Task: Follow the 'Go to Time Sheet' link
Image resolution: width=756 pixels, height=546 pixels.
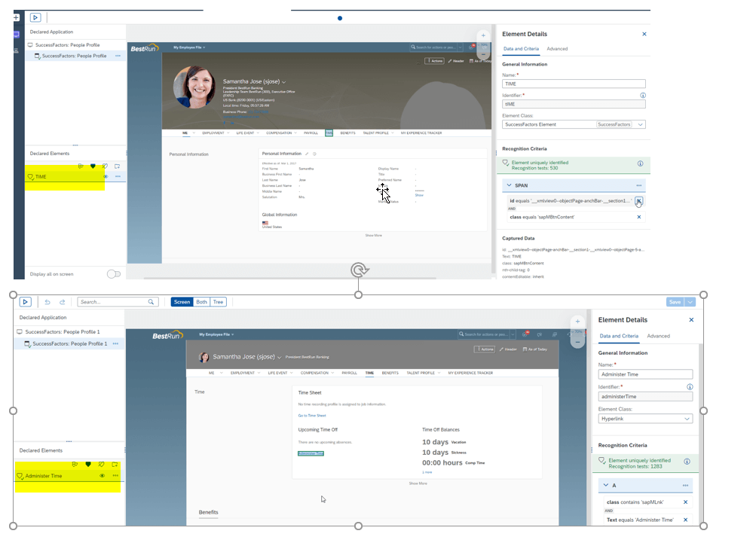Action: pos(312,416)
